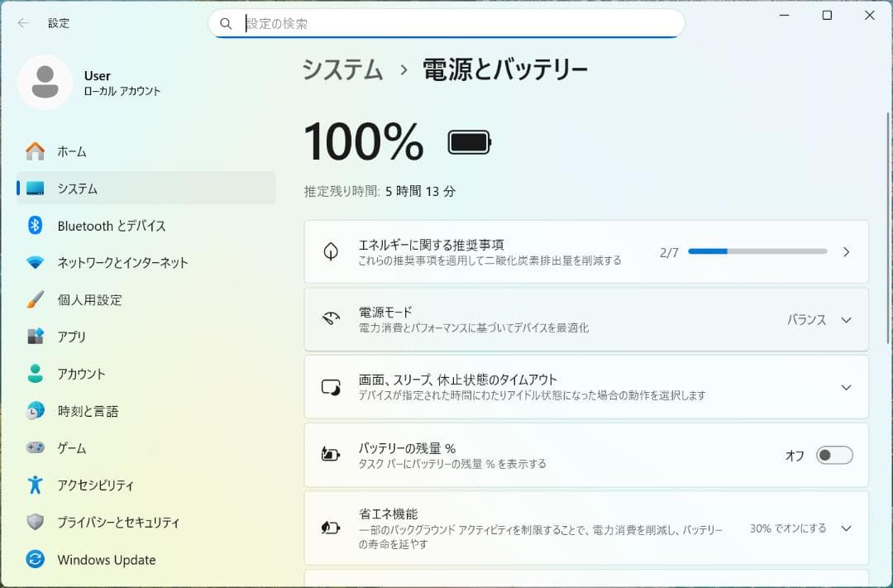Click the 電源モード power meter icon
This screenshot has height=588, width=893.
pyautogui.click(x=330, y=319)
